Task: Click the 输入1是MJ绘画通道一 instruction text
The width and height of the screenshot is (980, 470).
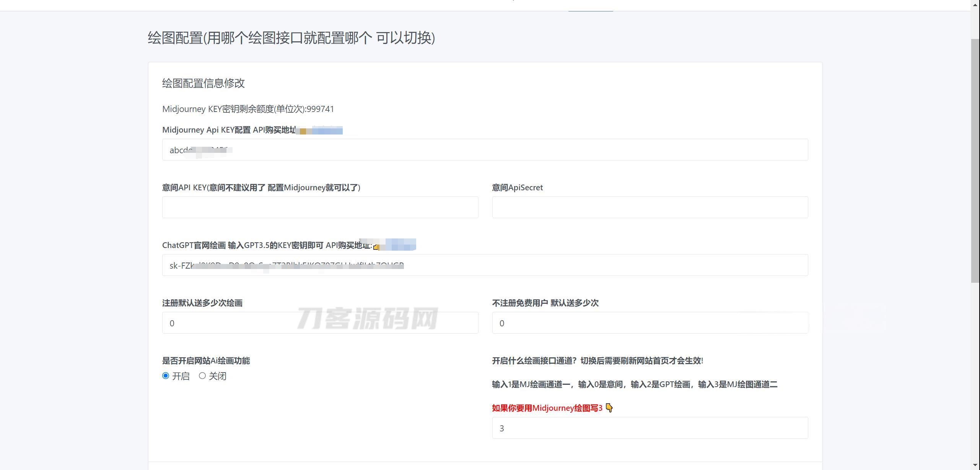Action: tap(635, 384)
